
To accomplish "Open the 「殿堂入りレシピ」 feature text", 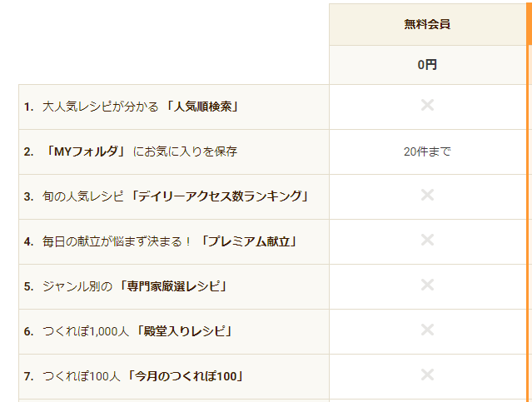I will tap(185, 331).
